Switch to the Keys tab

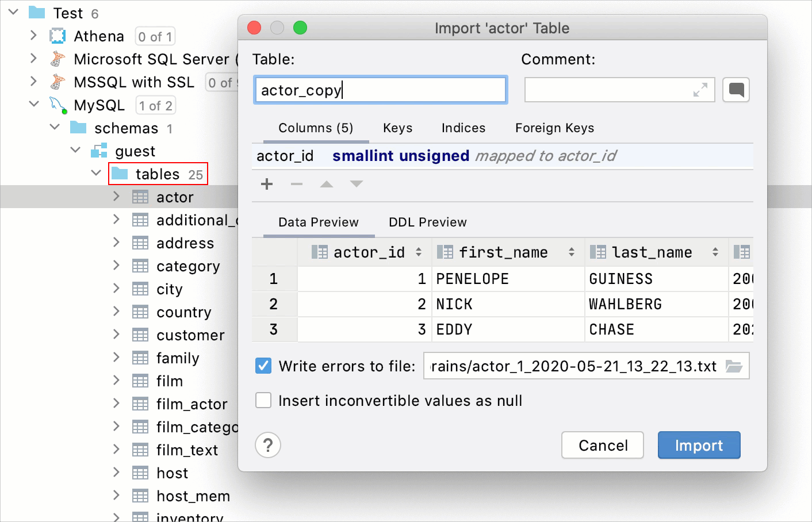[397, 128]
